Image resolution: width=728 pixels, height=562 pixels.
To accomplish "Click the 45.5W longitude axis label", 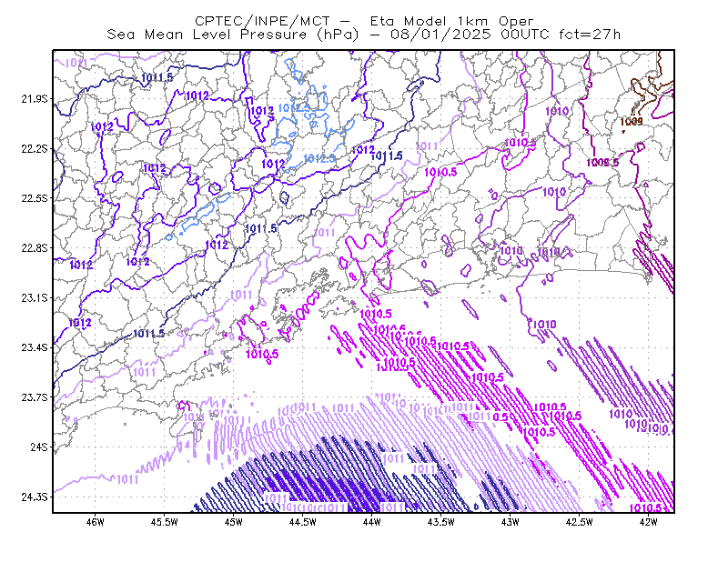I will 165,522.
